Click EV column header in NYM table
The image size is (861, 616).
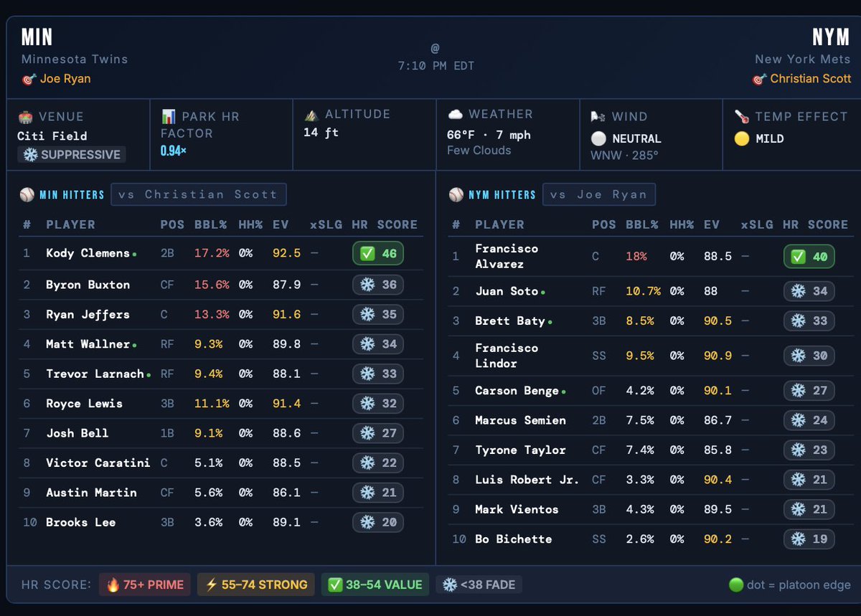click(x=711, y=224)
